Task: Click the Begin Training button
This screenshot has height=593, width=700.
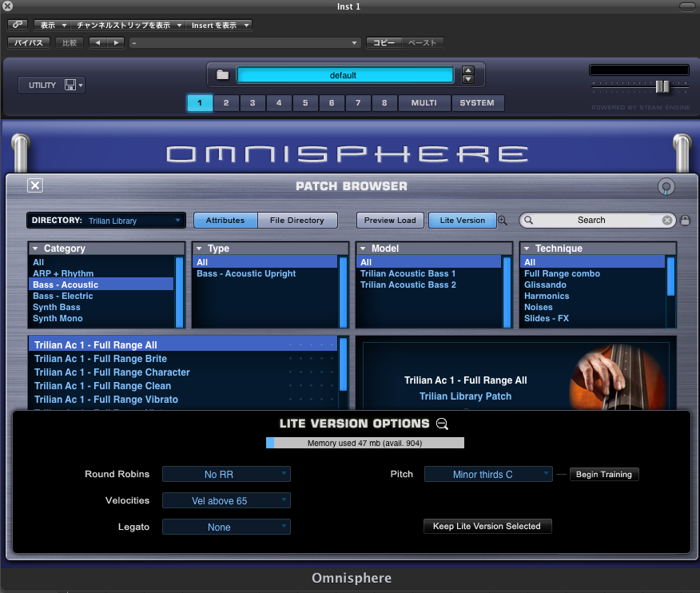Action: pyautogui.click(x=604, y=474)
